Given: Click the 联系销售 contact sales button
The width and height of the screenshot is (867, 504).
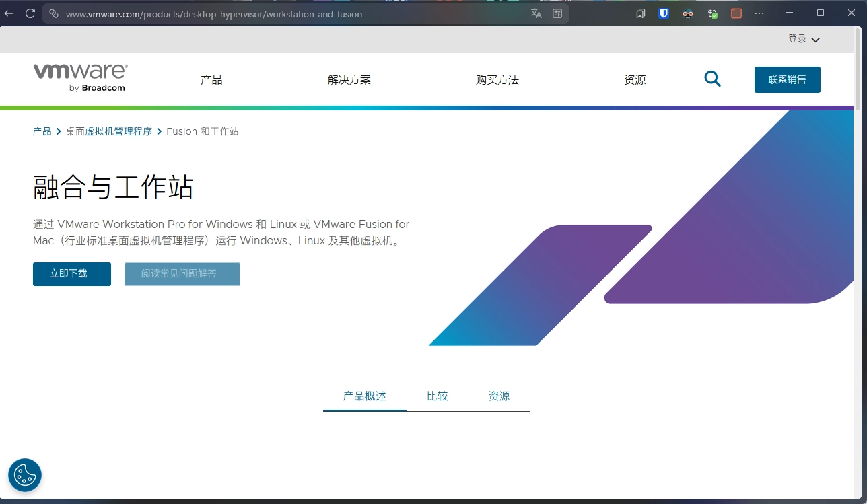Looking at the screenshot, I should pyautogui.click(x=787, y=79).
